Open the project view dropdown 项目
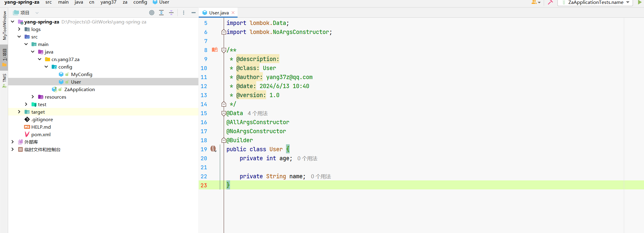The image size is (644, 233). [26, 13]
